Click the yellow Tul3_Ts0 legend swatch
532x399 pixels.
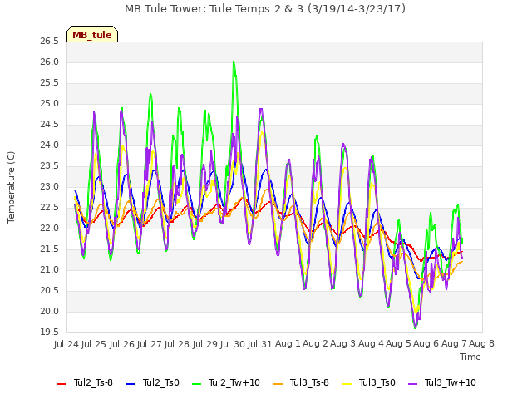click(x=347, y=384)
